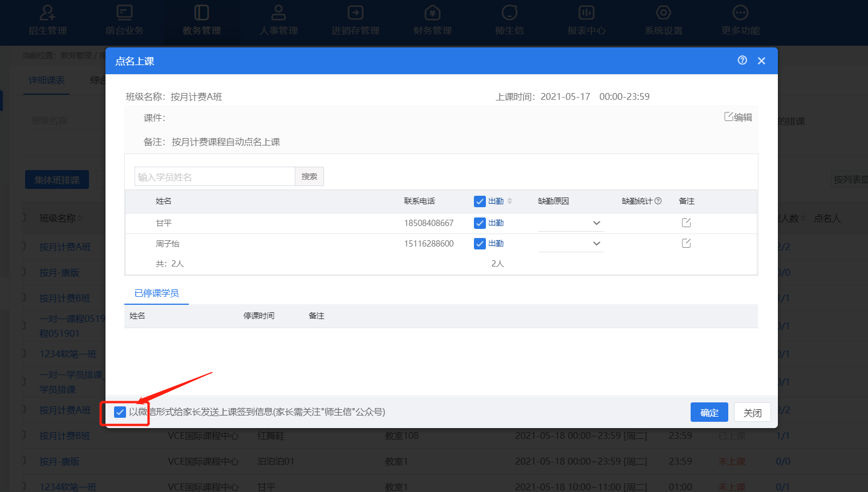Focus the 输入学员姓名 search field
This screenshot has height=492, width=868.
click(x=215, y=176)
